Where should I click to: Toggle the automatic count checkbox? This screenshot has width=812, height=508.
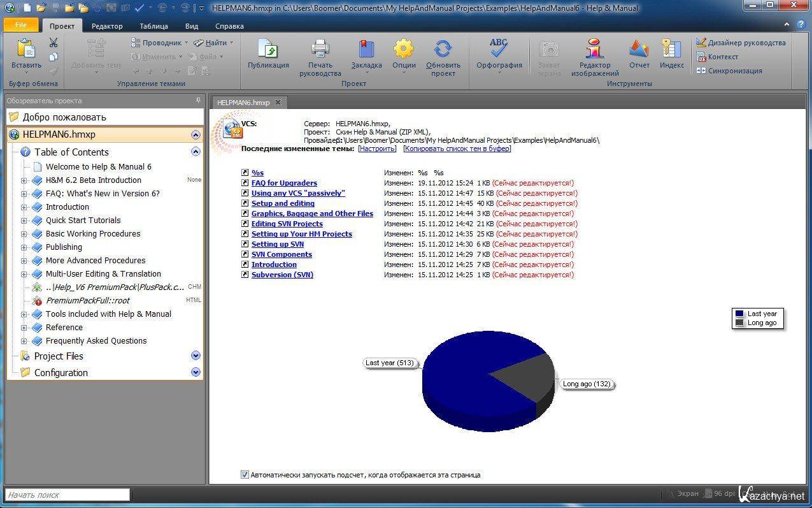click(245, 474)
